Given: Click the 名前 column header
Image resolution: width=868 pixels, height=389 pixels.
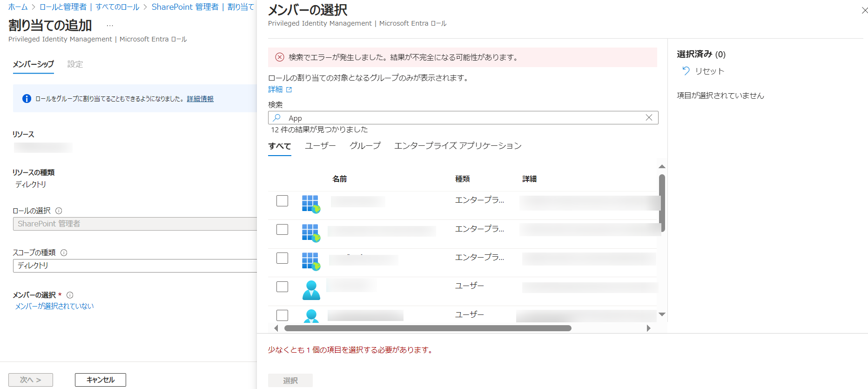Looking at the screenshot, I should point(340,179).
